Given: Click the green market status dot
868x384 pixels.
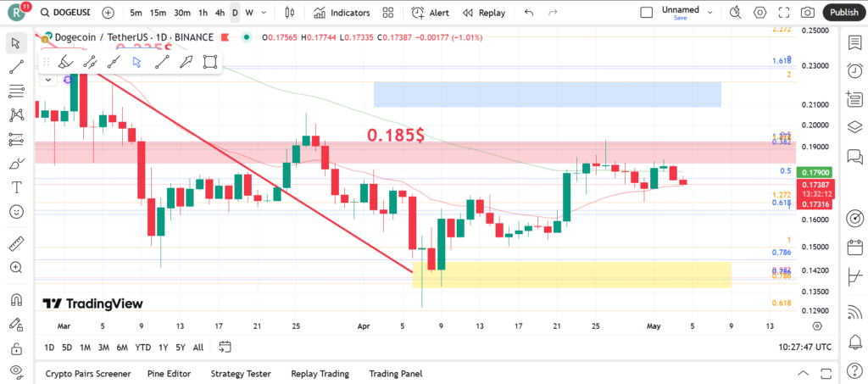Looking at the screenshot, I should pos(247,37).
